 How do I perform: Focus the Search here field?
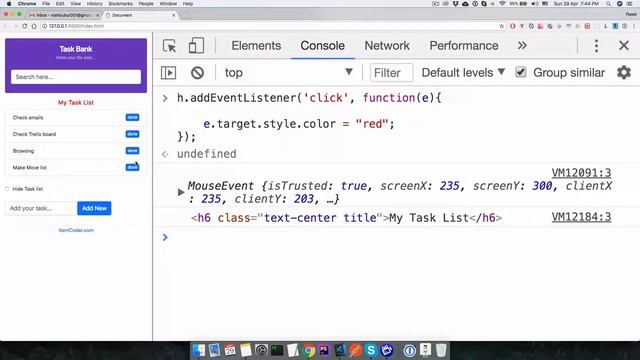point(76,77)
